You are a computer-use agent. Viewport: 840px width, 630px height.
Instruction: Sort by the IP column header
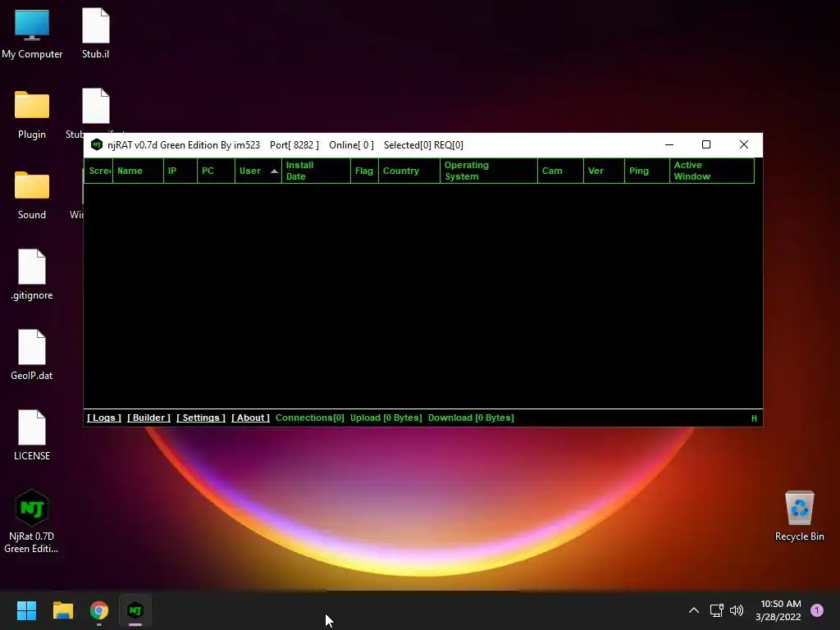[x=180, y=171]
